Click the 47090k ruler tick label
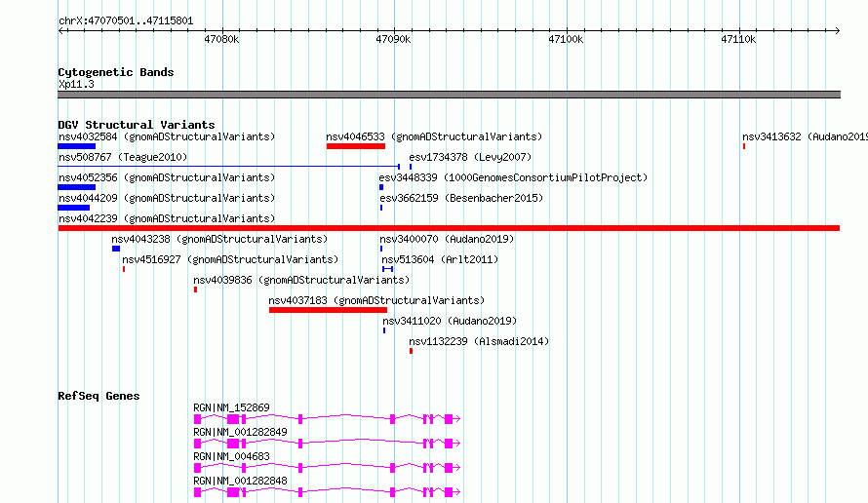The image size is (868, 503). tap(393, 39)
